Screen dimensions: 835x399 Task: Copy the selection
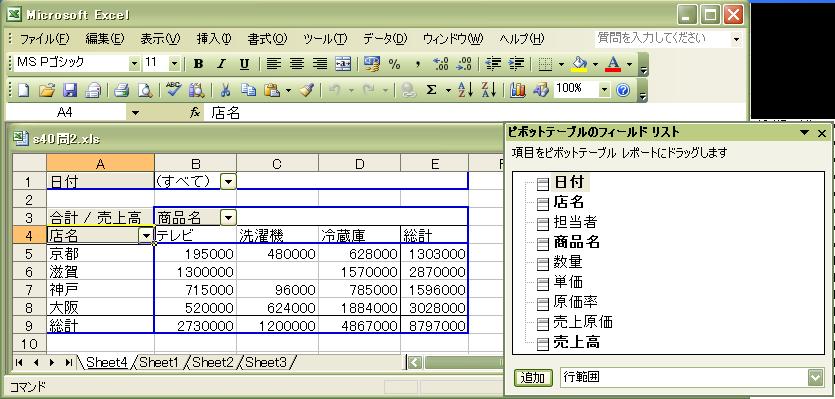point(249,90)
